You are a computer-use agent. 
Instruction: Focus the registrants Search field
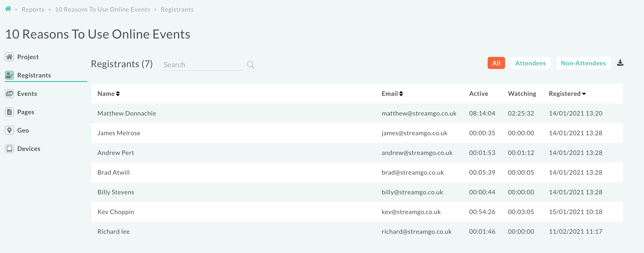tap(203, 65)
